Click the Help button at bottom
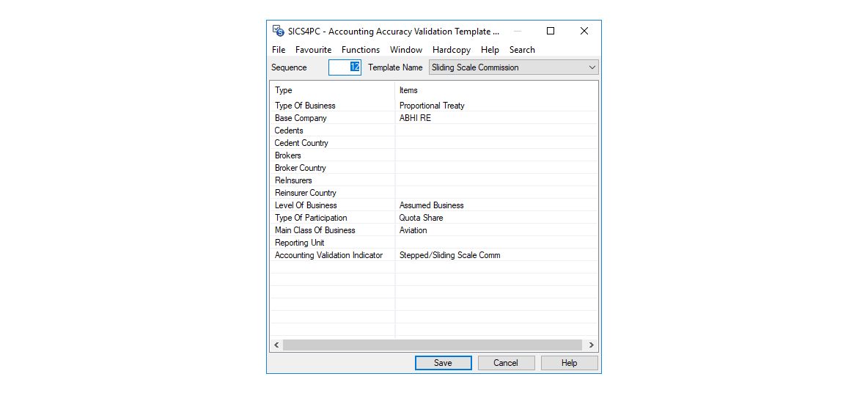The height and width of the screenshot is (393, 868). [x=569, y=363]
